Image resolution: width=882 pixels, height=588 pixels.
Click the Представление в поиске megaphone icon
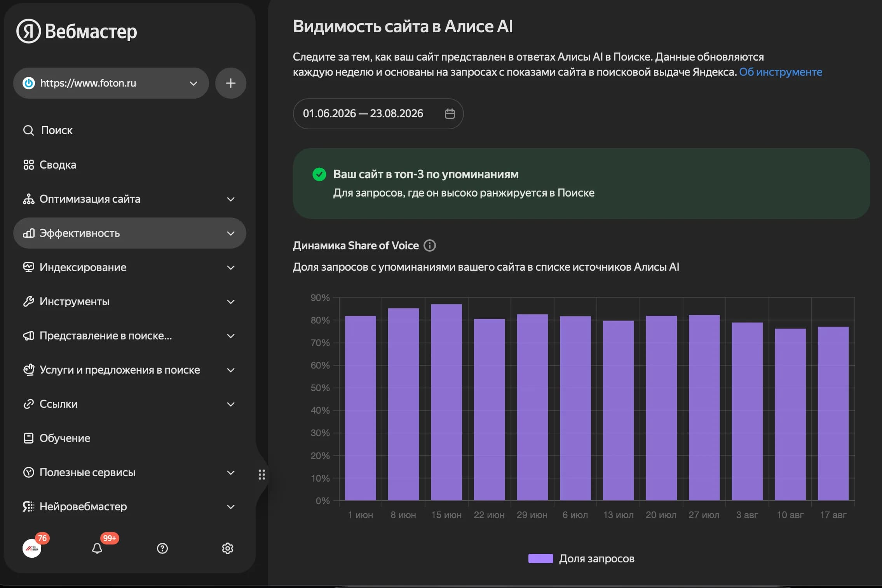[28, 336]
